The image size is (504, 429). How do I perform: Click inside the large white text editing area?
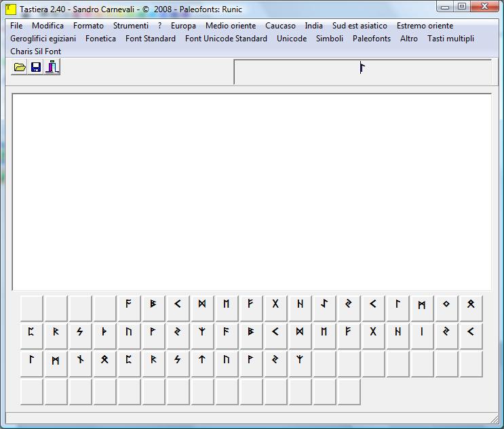coord(252,192)
